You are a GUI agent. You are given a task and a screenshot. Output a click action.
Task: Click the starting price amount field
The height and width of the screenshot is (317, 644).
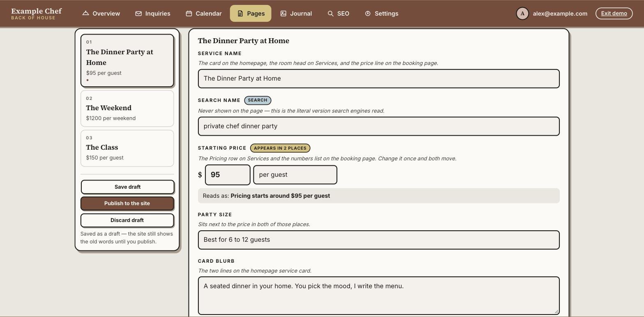point(228,175)
